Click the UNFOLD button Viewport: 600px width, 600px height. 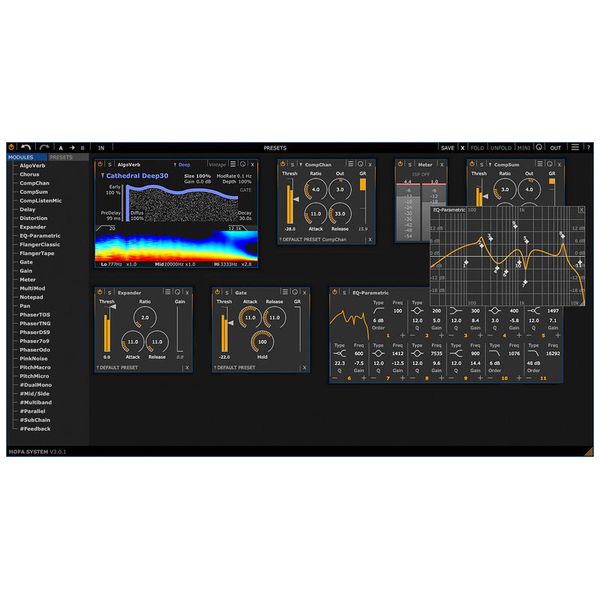(501, 148)
